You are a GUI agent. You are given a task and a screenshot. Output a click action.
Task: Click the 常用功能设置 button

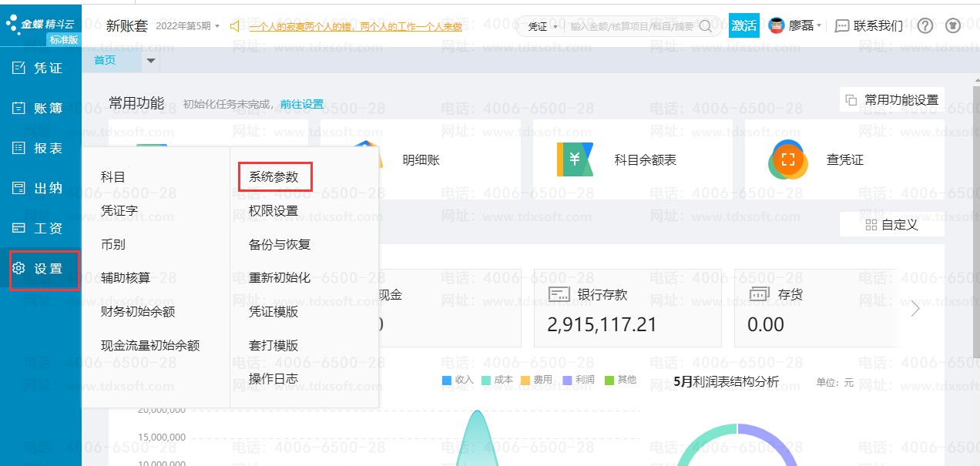[891, 99]
